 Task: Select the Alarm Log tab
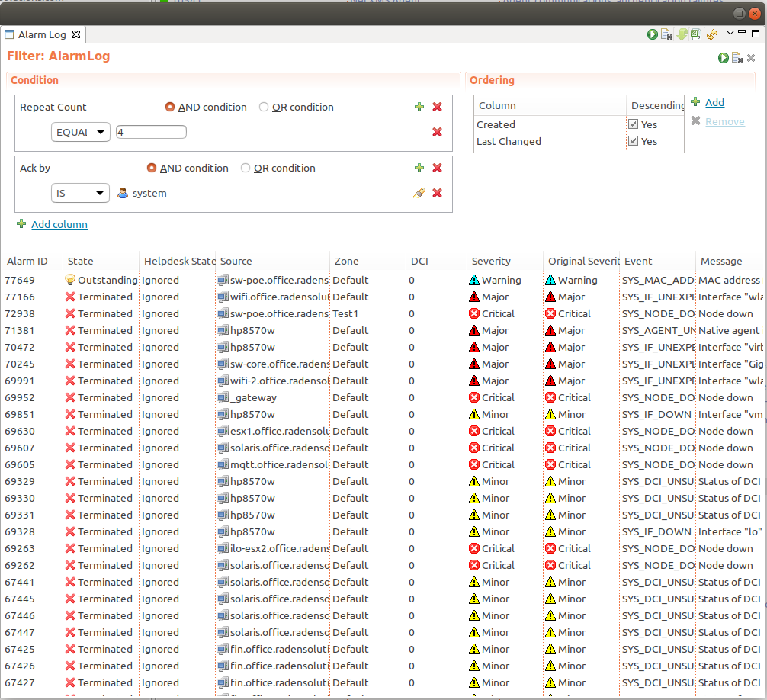coord(42,34)
